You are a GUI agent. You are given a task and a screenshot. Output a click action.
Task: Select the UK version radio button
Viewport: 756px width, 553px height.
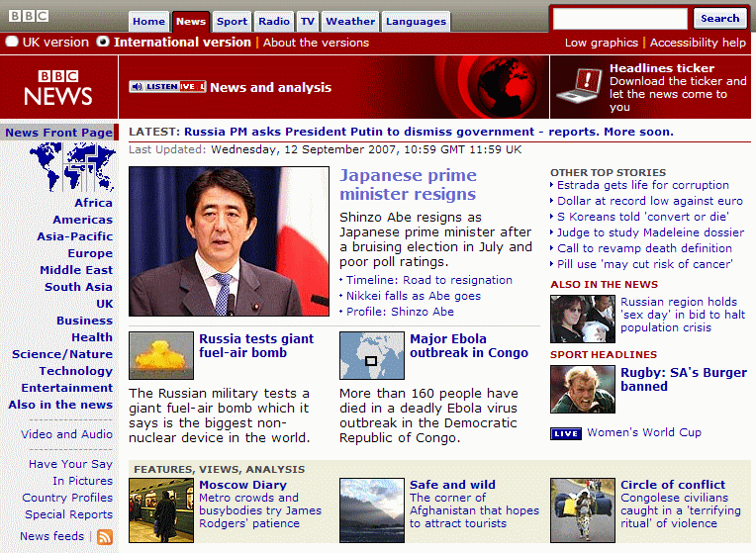click(x=11, y=42)
